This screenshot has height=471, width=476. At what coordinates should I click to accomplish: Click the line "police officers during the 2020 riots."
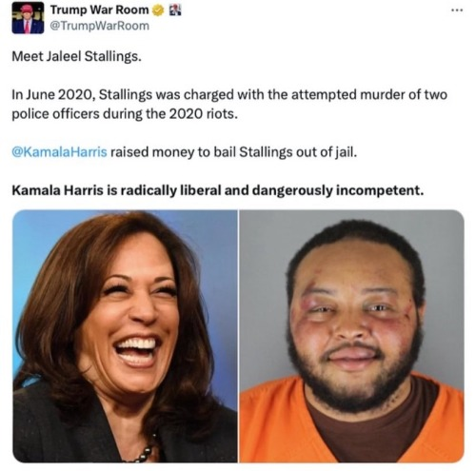(x=125, y=113)
